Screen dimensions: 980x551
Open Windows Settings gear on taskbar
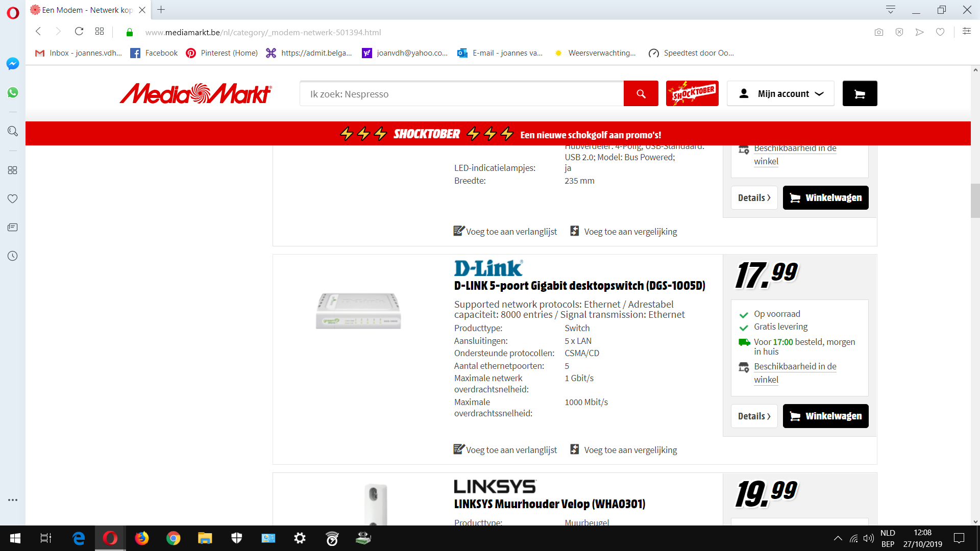[x=300, y=538]
